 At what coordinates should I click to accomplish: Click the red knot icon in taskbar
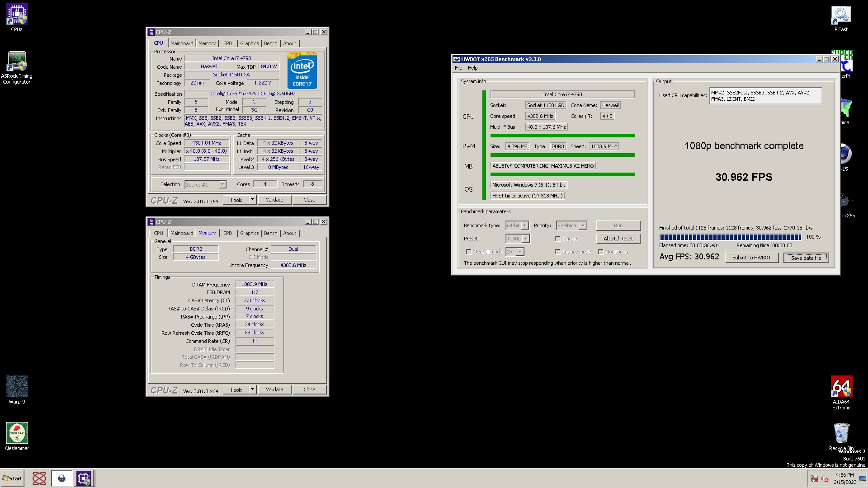click(x=39, y=478)
